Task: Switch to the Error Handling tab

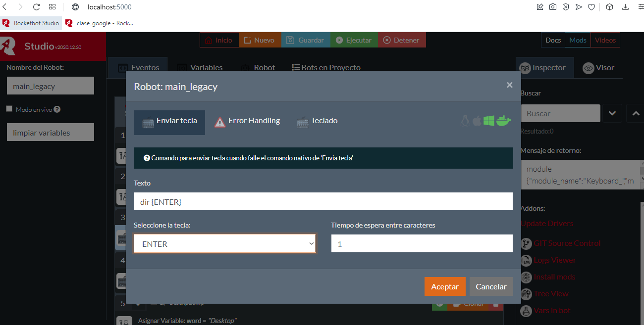Action: pos(247,121)
